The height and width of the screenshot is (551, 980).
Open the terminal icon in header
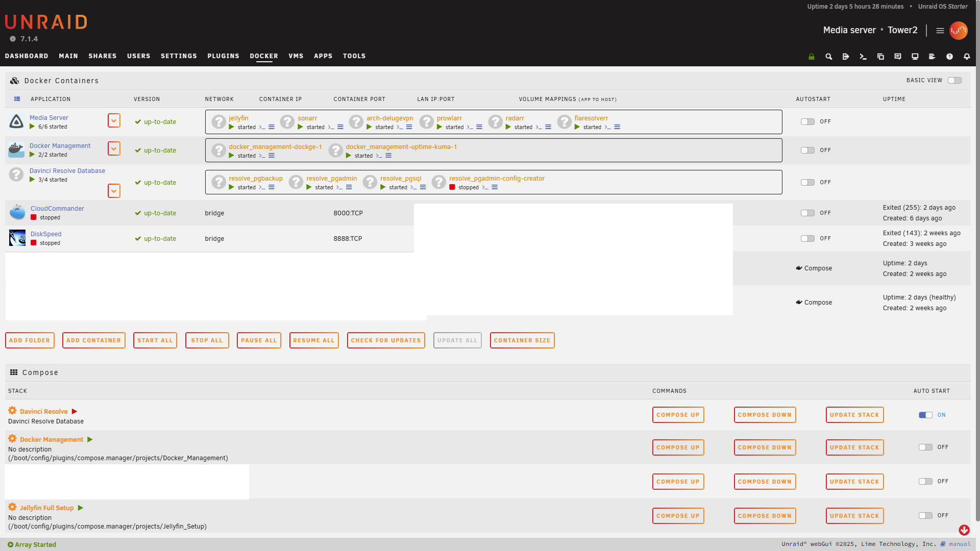tap(863, 57)
